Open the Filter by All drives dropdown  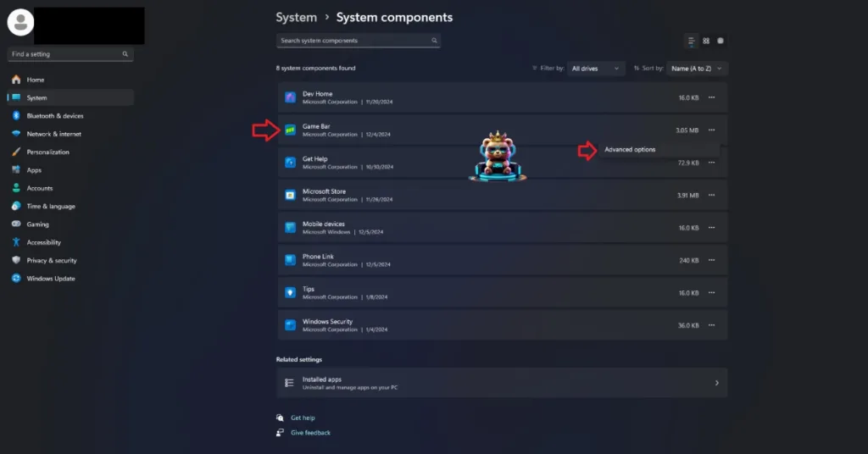tap(596, 69)
